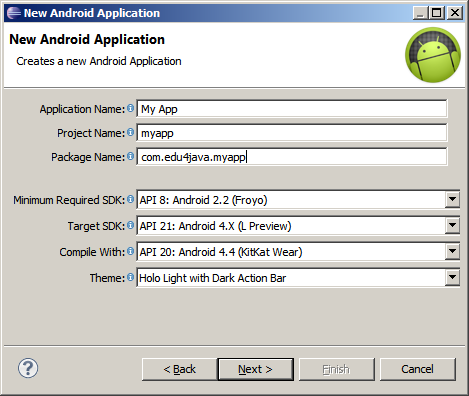
Task: Select the API 21: Android 4.X (L Preview) combo box
Action: click(298, 226)
